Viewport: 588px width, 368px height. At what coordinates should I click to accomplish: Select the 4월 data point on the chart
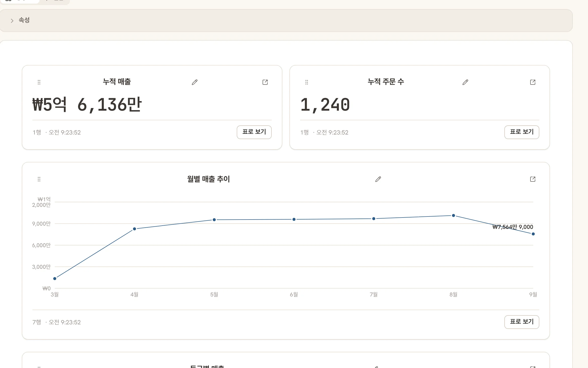[135, 229]
